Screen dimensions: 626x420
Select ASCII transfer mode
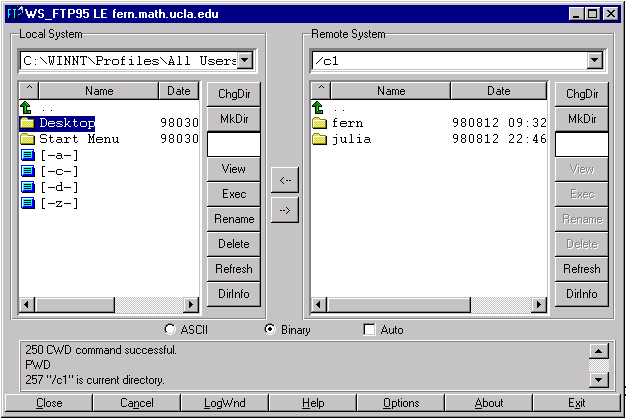(171, 329)
